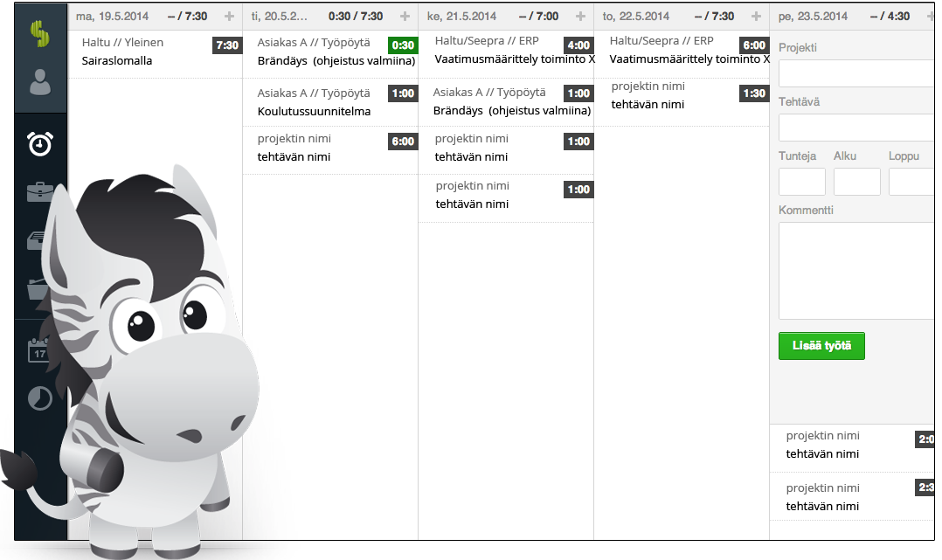Image resolution: width=942 pixels, height=560 pixels.
Task: Focus the Tehtävä input field
Action: (x=856, y=128)
